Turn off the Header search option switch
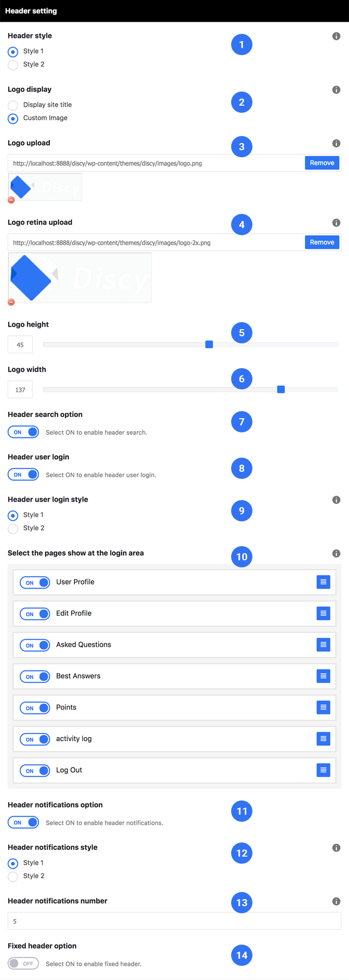Screen dimensions: 349x980 click(23, 432)
